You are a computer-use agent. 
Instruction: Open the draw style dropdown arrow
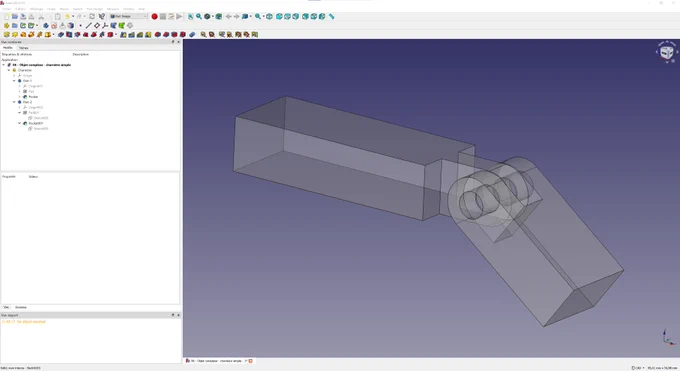pyautogui.click(x=212, y=16)
